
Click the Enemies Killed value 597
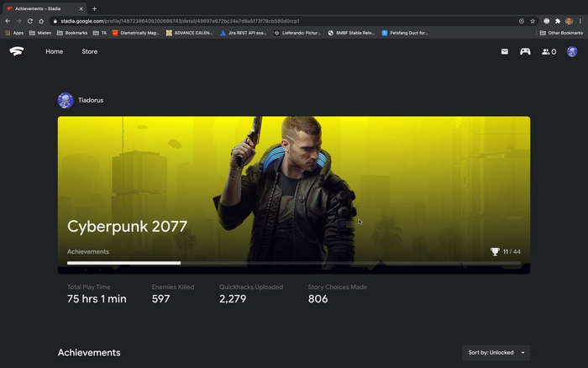click(161, 299)
